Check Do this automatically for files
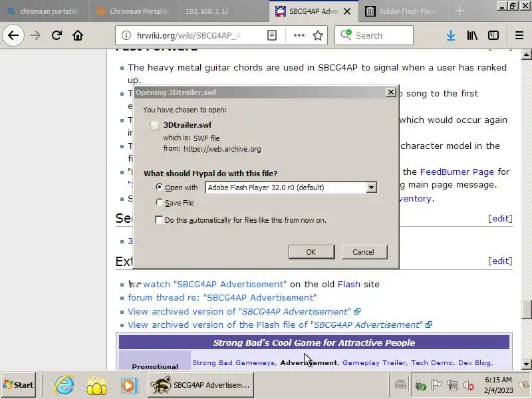Image resolution: width=532 pixels, height=399 pixels. (159, 220)
